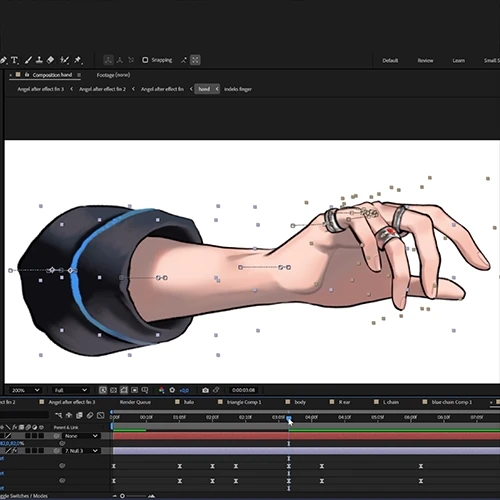
Task: Switch to halo timeline tab
Action: [x=189, y=402]
